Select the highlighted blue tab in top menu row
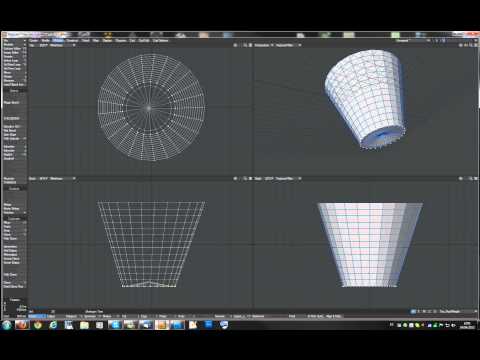480x360 pixels. (58, 41)
